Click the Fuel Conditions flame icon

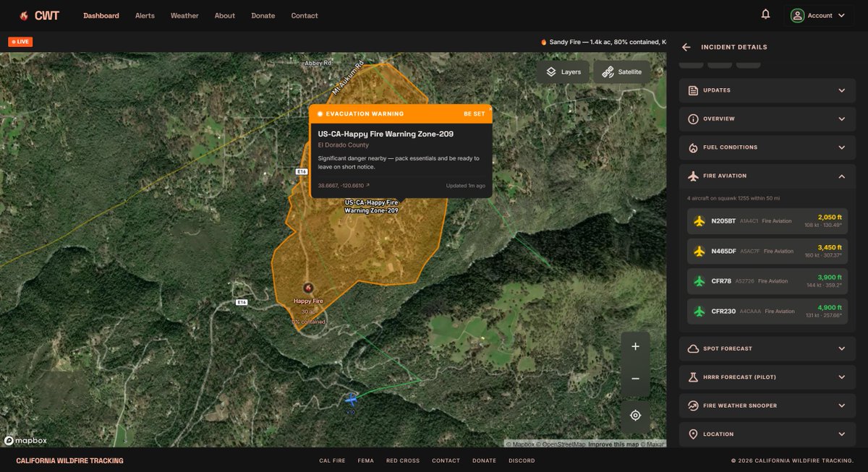click(693, 147)
